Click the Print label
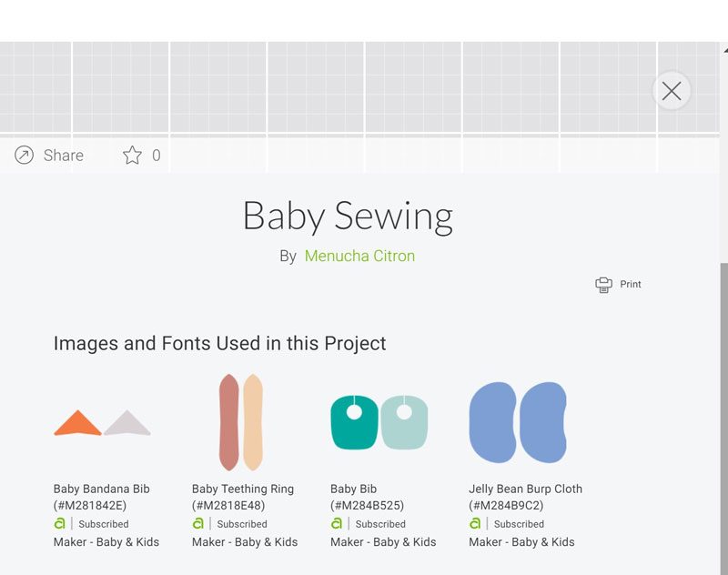This screenshot has width=728, height=575. click(631, 284)
